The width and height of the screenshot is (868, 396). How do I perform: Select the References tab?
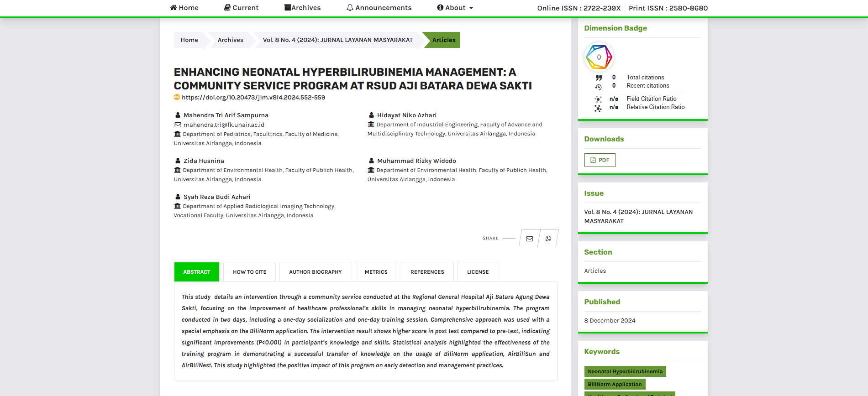click(x=427, y=272)
